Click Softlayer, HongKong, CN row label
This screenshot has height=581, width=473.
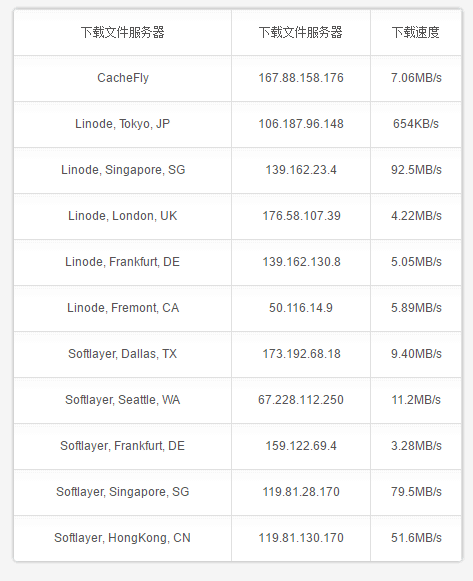[x=123, y=538]
